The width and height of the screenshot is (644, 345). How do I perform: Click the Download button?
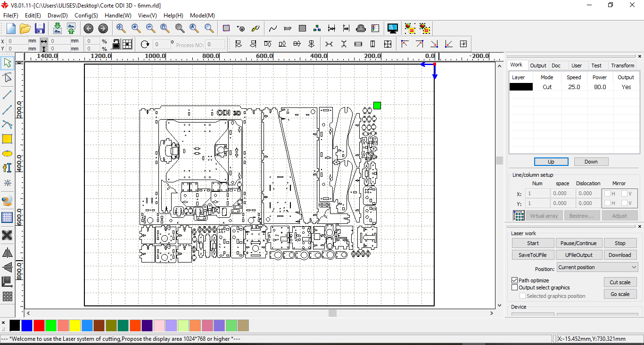[x=619, y=255]
